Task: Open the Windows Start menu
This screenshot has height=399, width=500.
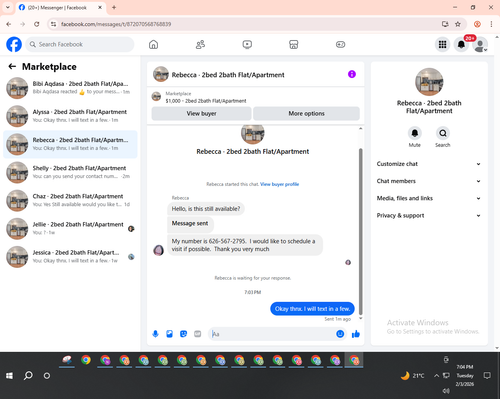Action: pos(9,376)
